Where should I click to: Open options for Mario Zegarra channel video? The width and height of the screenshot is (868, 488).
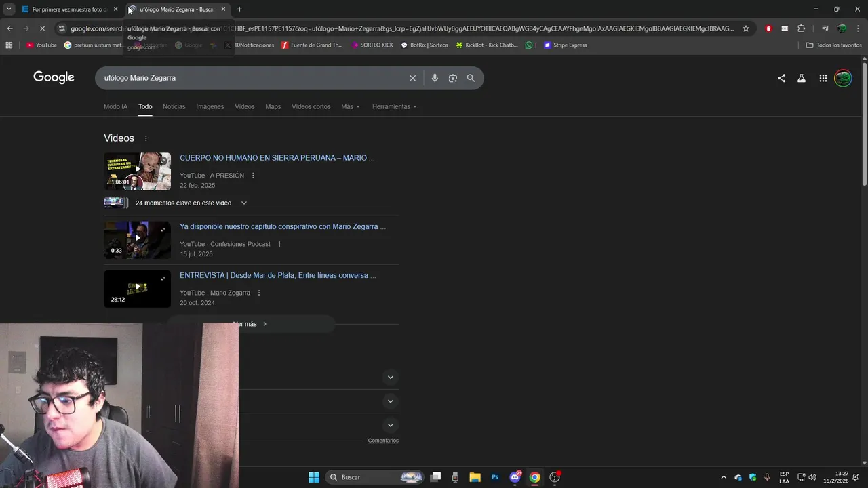pyautogui.click(x=258, y=293)
